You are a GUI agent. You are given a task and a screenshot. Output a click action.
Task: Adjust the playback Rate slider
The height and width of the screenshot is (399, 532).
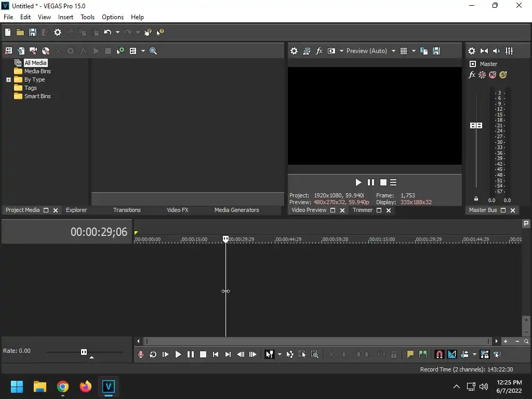(84, 352)
